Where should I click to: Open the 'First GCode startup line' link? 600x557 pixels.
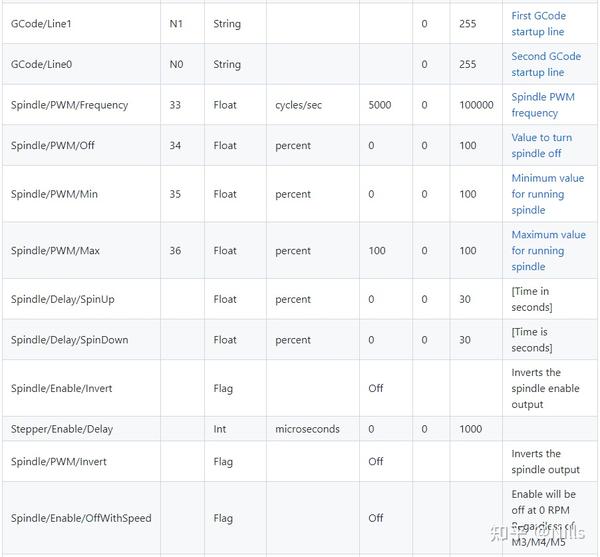pyautogui.click(x=538, y=24)
